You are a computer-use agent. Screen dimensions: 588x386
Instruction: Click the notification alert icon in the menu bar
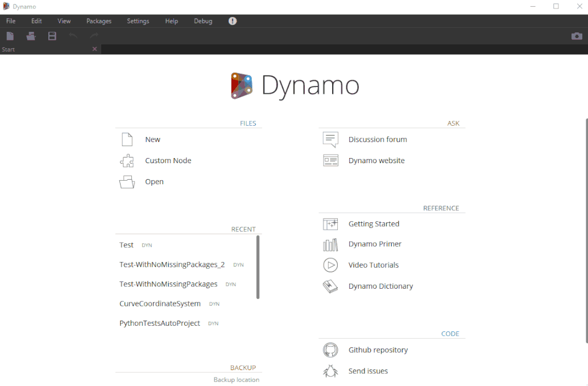pyautogui.click(x=232, y=20)
